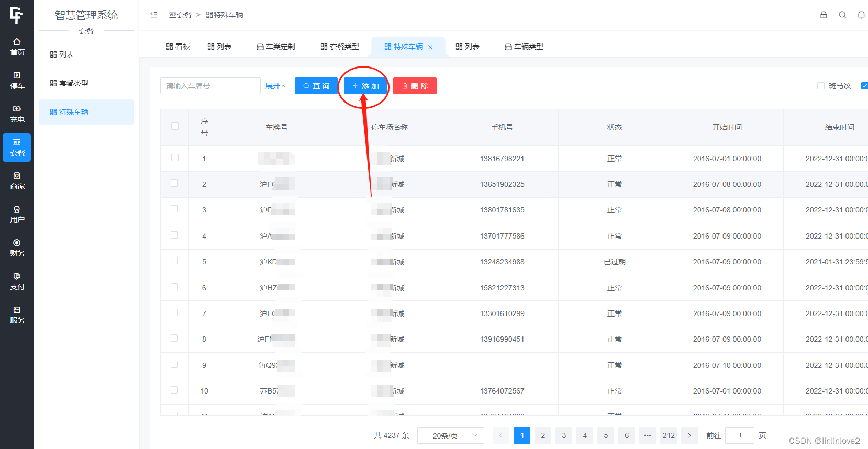868x449 pixels.
Task: Select 特殊车辆 in the left submenu
Action: click(x=86, y=112)
